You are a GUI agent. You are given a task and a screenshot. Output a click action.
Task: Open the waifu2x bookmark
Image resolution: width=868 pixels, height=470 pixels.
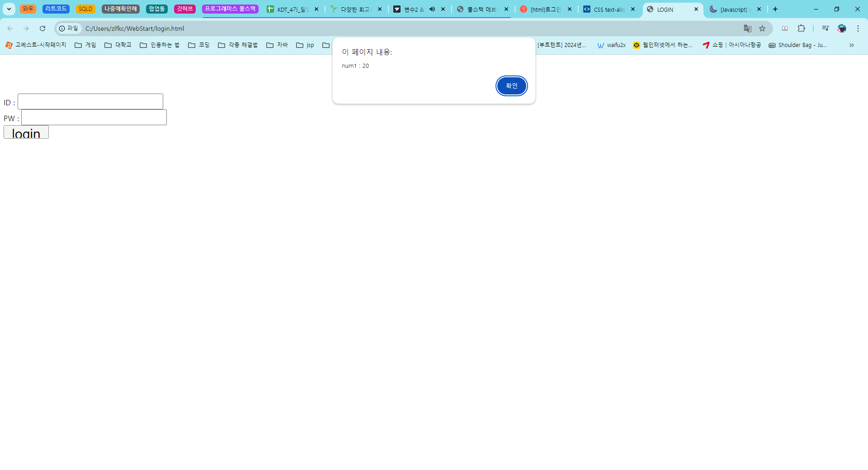(612, 45)
